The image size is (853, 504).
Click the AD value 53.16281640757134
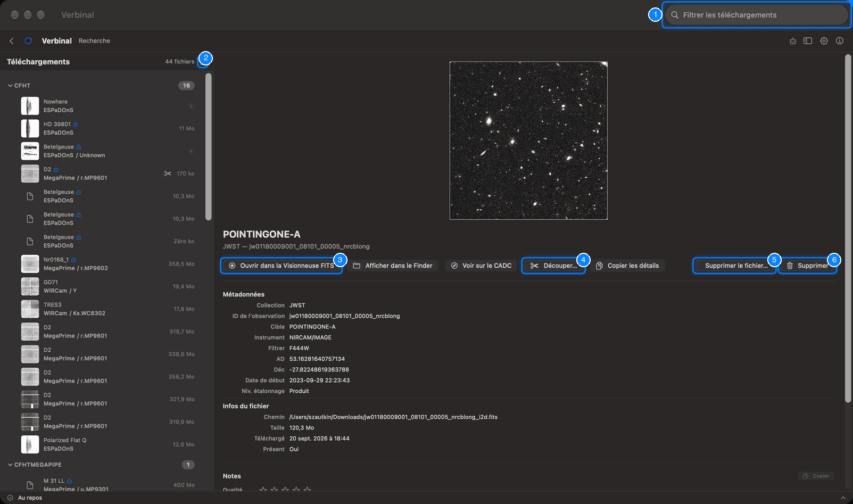[x=317, y=359]
